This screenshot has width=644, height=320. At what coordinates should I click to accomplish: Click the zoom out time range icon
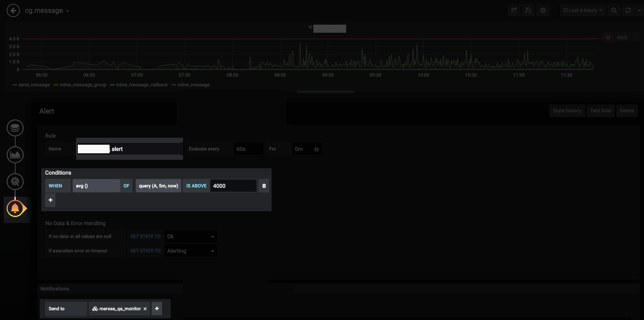[613, 10]
